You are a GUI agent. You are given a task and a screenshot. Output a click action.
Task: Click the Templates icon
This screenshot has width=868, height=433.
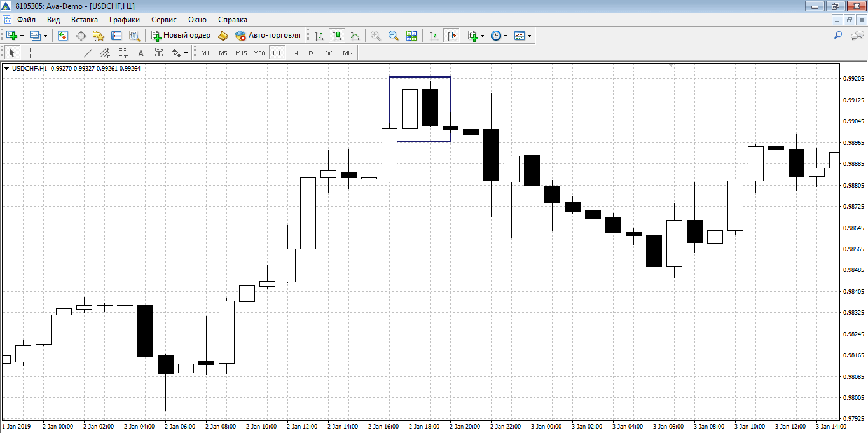520,36
